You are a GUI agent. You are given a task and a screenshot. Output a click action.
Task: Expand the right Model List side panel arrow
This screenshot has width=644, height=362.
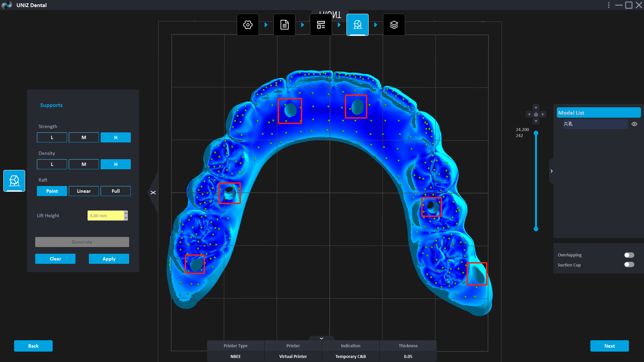(x=551, y=171)
